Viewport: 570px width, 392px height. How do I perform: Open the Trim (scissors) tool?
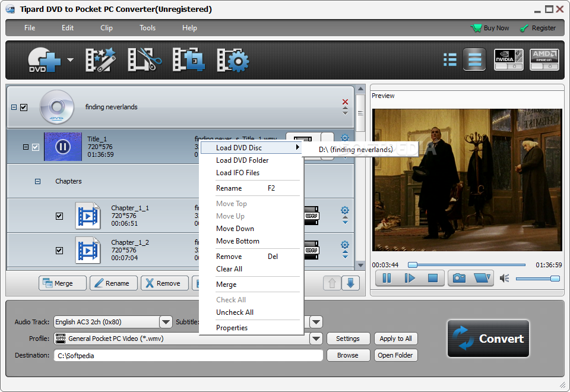click(144, 60)
